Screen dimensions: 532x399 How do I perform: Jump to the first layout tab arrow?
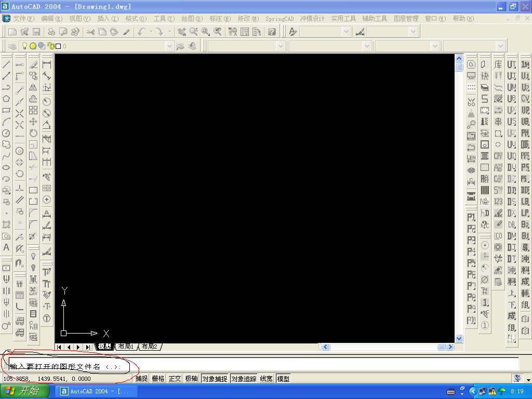[60, 347]
